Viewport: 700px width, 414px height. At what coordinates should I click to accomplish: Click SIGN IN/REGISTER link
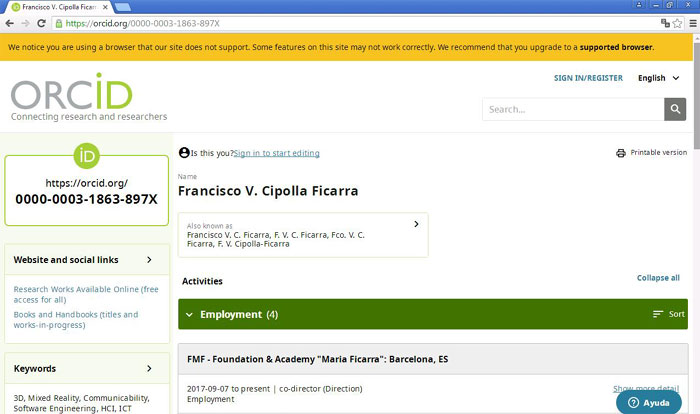588,78
